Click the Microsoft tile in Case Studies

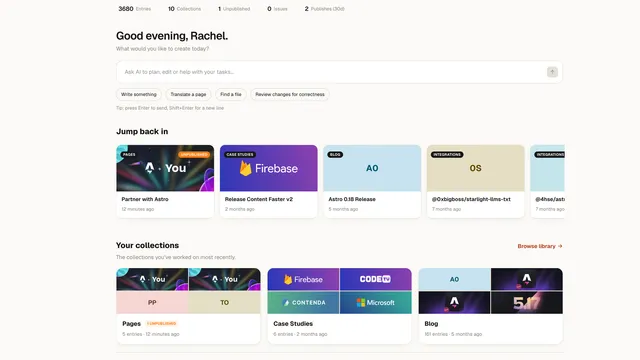376,302
